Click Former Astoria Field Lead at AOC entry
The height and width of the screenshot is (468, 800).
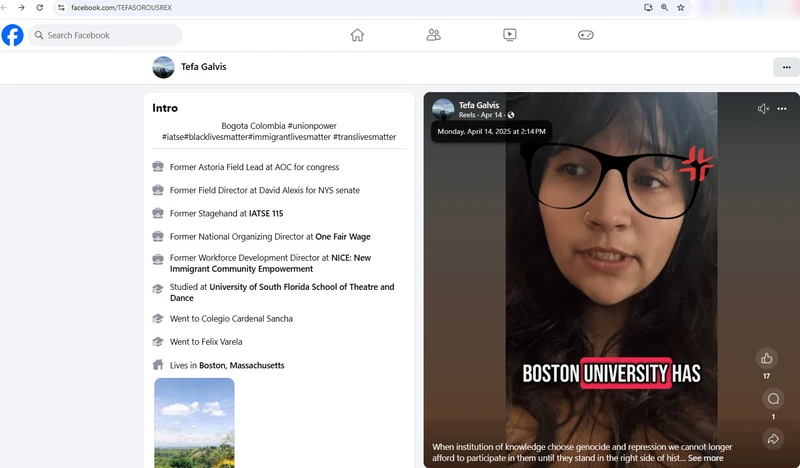(254, 167)
